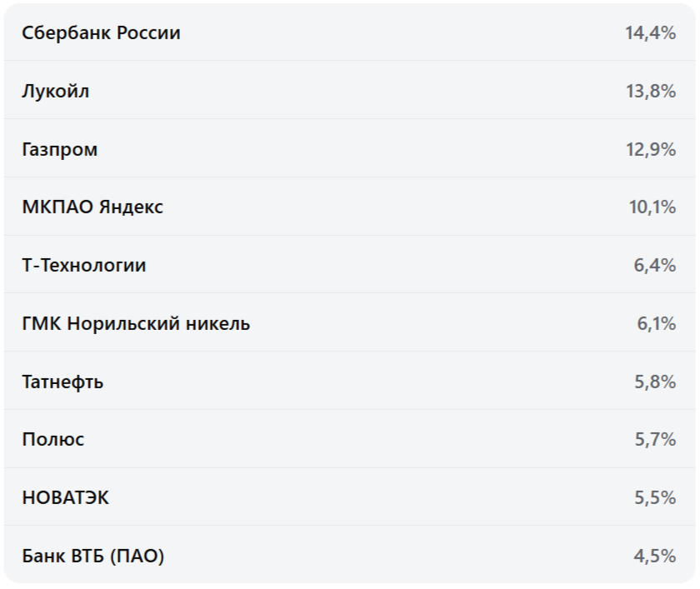Click the 5,8% Татнефть share value
Viewport: 700px width, 589px height.
pyautogui.click(x=654, y=382)
